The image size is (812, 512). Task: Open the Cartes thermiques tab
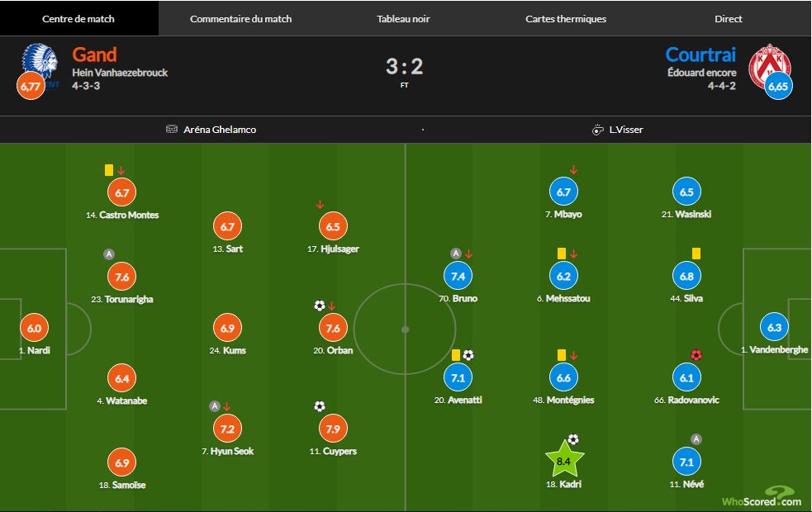coord(566,18)
